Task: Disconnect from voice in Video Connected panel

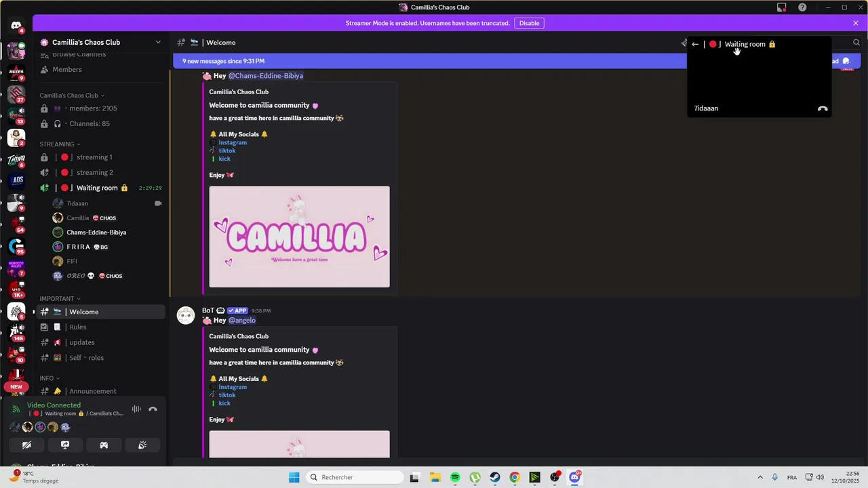Action: click(x=153, y=409)
